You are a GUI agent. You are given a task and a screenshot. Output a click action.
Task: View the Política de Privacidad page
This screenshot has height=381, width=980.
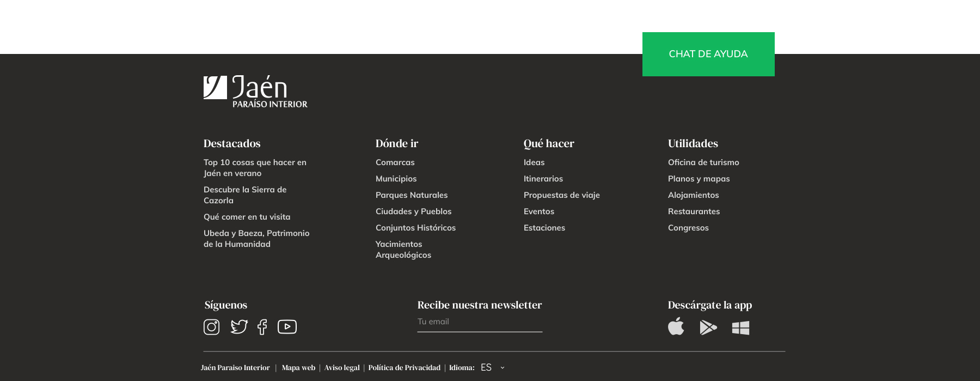tap(404, 368)
